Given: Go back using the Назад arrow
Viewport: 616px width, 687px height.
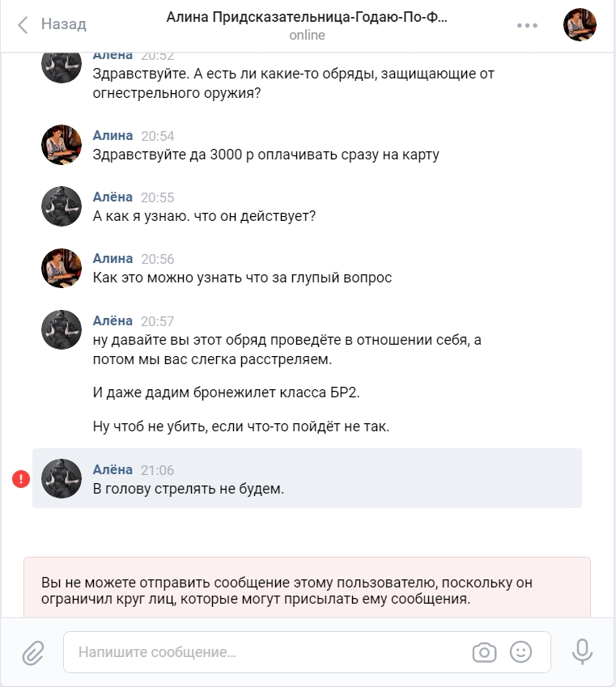Looking at the screenshot, I should (x=23, y=24).
